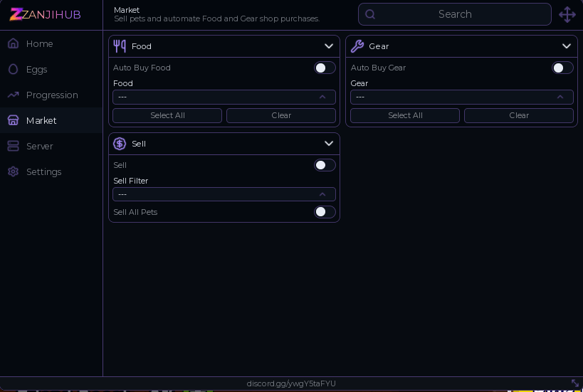
Task: Click the ZanjiHub logo icon
Action: 16,14
